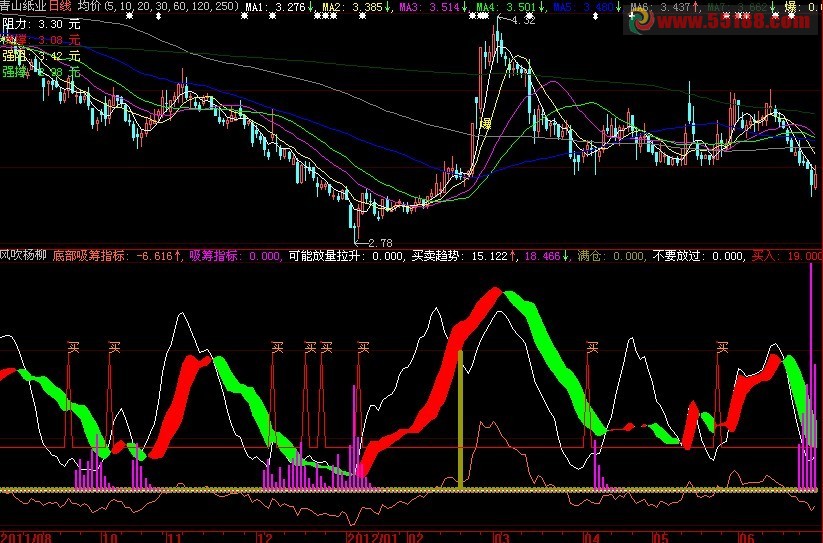Click the 12 month axis label
The height and width of the screenshot is (543, 823).
tap(265, 537)
